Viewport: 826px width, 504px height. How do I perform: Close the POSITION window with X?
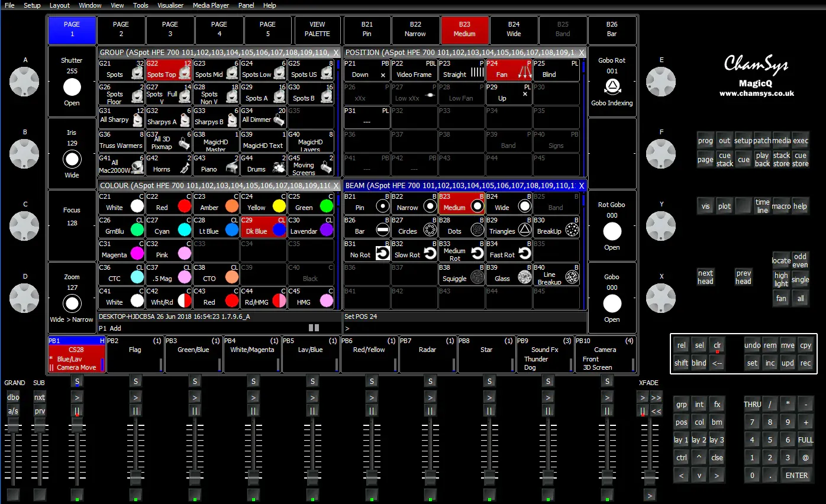(582, 53)
